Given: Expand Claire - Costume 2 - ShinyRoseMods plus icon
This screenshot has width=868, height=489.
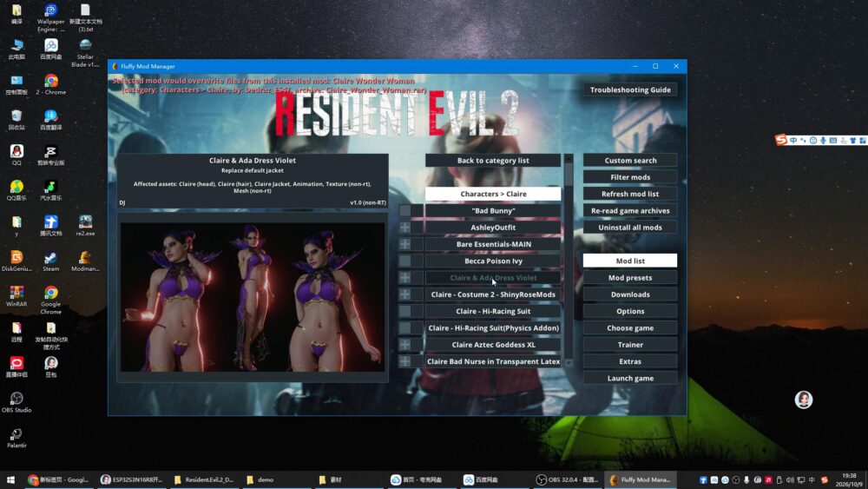Looking at the screenshot, I should click(x=405, y=294).
